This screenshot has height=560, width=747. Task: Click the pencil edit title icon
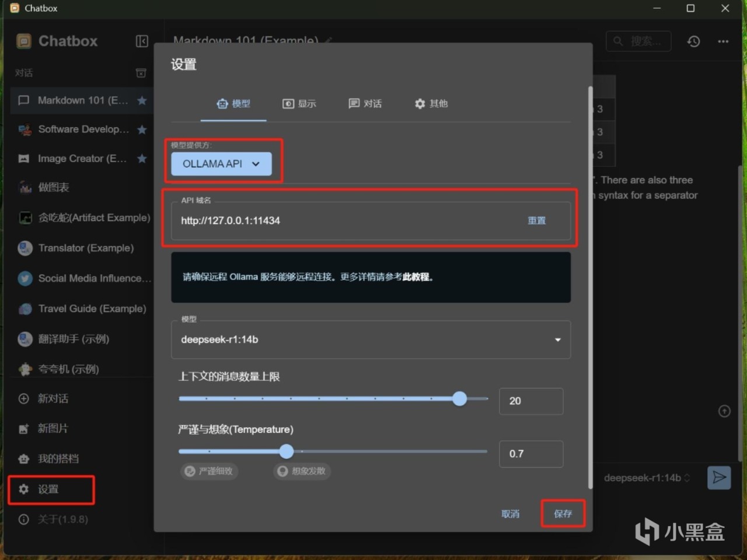pos(329,40)
